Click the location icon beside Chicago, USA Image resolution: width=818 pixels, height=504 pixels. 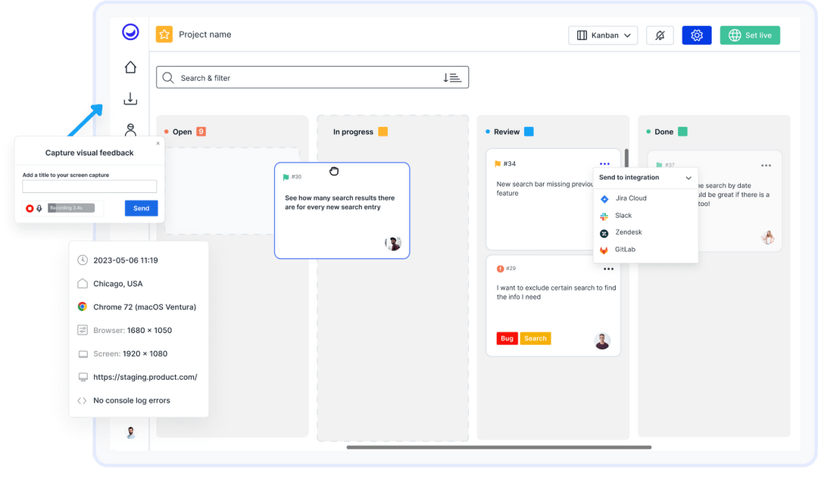(x=83, y=284)
